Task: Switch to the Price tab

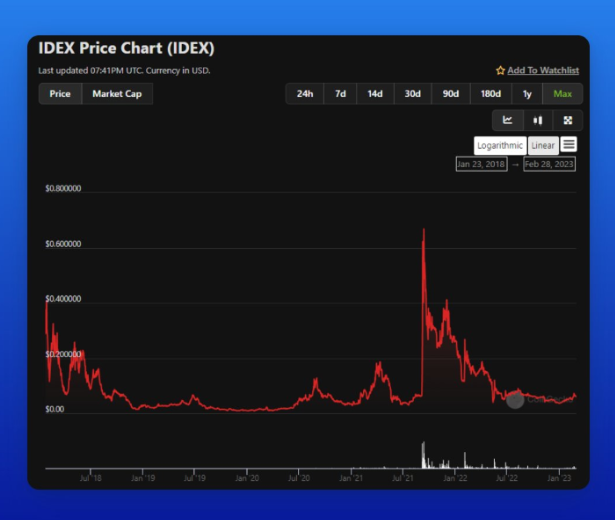Action: (x=60, y=94)
